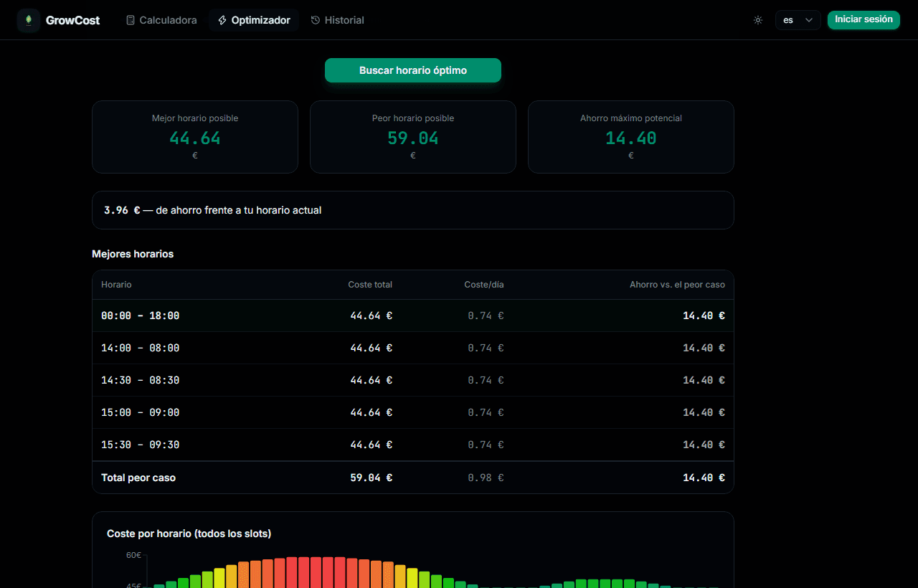
Task: Open the 'es' language dropdown
Action: click(x=798, y=20)
